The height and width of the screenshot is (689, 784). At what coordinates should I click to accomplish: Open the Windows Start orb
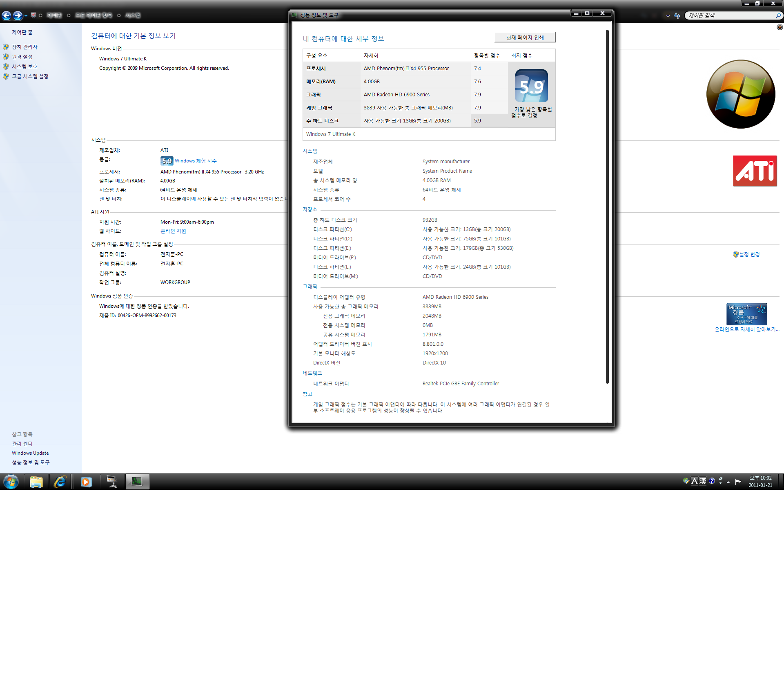[x=11, y=482]
